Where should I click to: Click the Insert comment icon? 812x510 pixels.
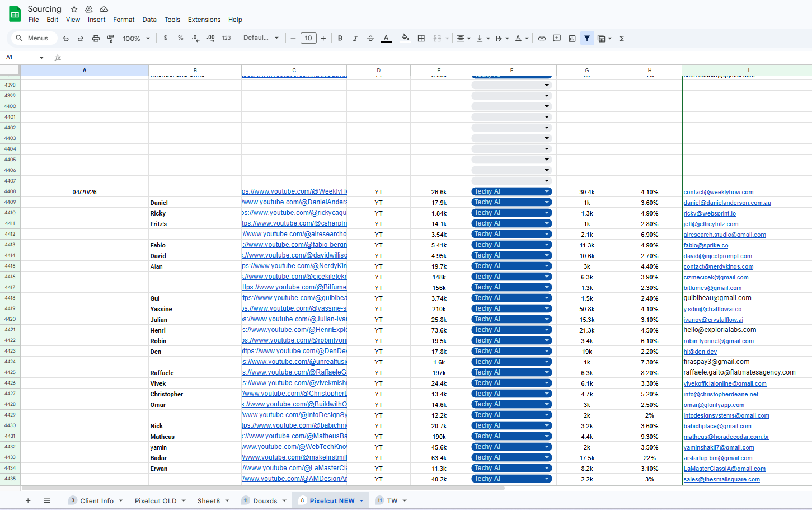click(x=557, y=39)
